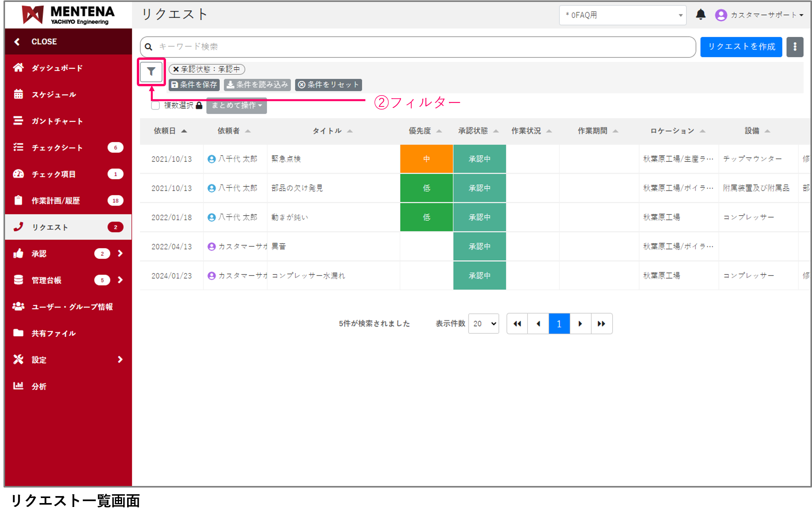812x519 pixels.
Task: Toggle the 複数選択 checkbox
Action: pos(155,105)
